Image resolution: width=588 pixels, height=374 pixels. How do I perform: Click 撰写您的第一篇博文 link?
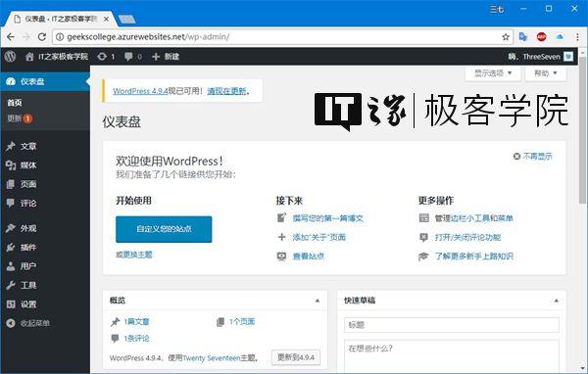(x=328, y=218)
